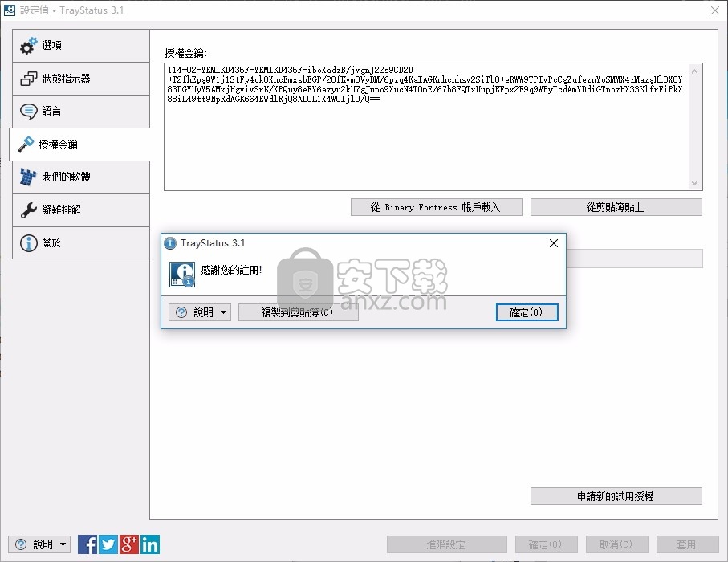728x562 pixels.
Task: Close the 設定值 settings window
Action: (715, 10)
